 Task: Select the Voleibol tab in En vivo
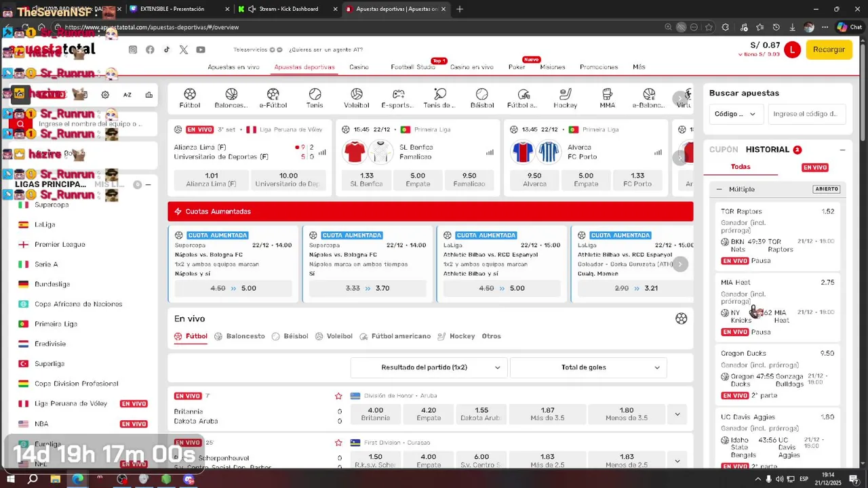334,336
